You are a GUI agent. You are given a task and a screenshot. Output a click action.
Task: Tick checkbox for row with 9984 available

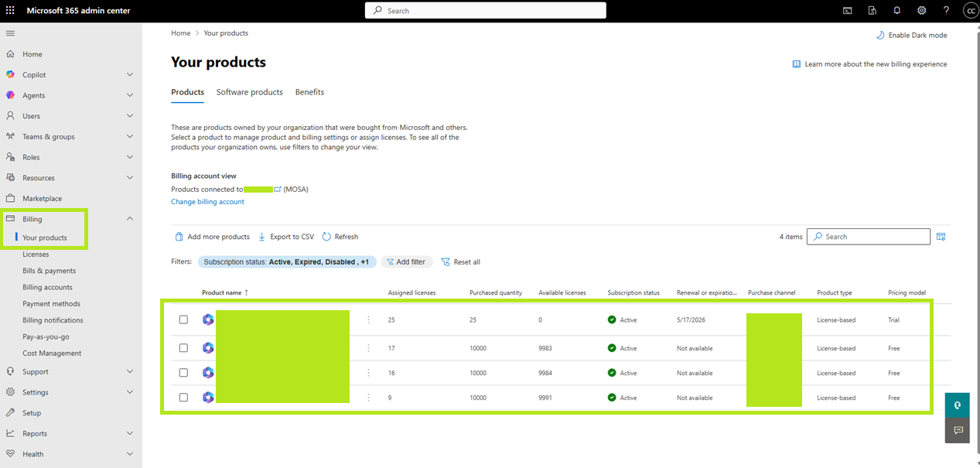tap(183, 373)
